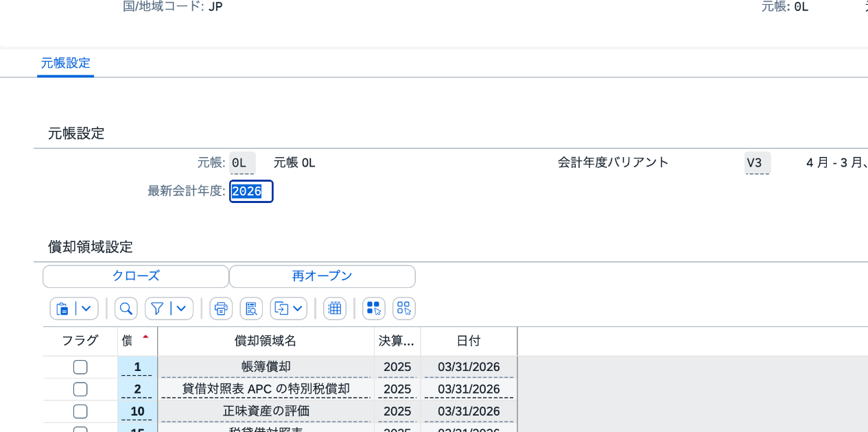Click the 元帳 field showing 0L
This screenshot has width=868, height=432.
[x=242, y=163]
